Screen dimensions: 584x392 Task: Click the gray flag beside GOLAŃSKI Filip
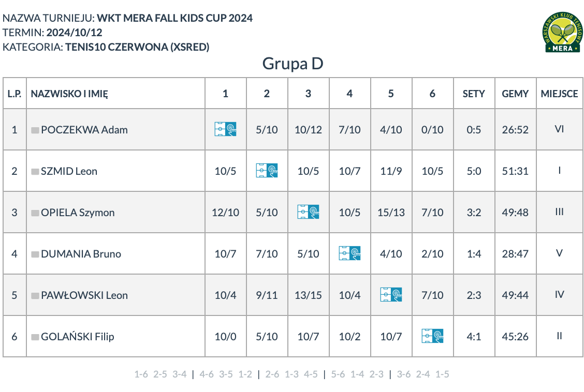coord(35,337)
